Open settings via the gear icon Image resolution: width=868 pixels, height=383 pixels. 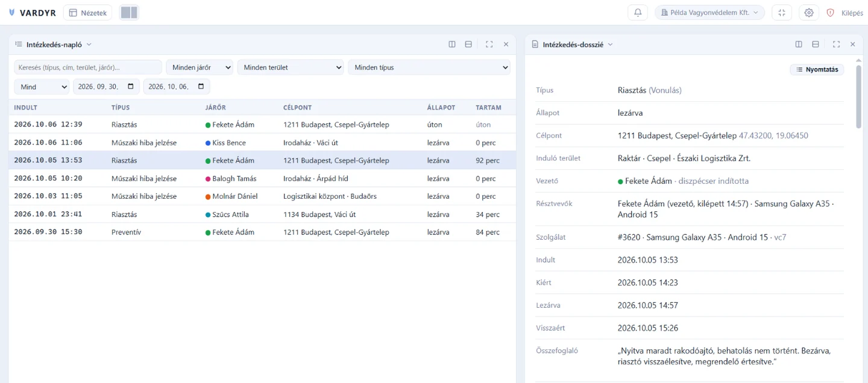point(809,13)
